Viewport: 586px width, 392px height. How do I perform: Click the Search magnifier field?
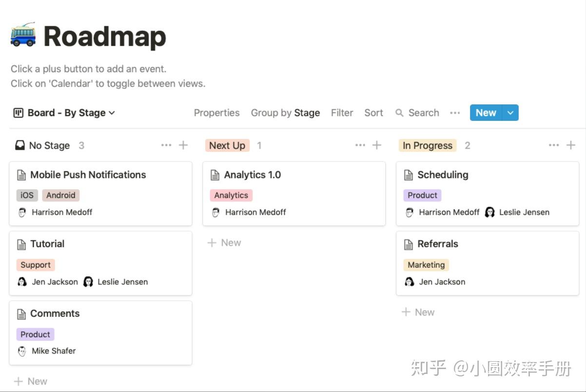417,113
